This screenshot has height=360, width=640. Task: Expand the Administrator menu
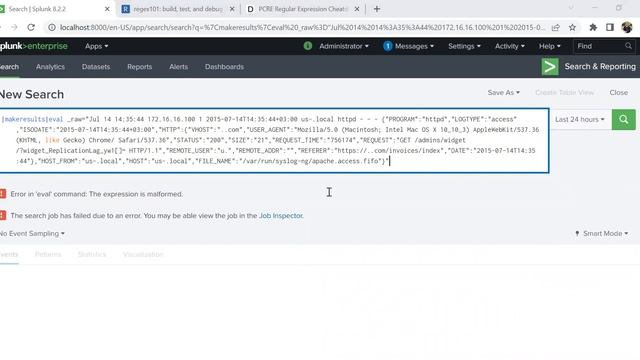[344, 46]
